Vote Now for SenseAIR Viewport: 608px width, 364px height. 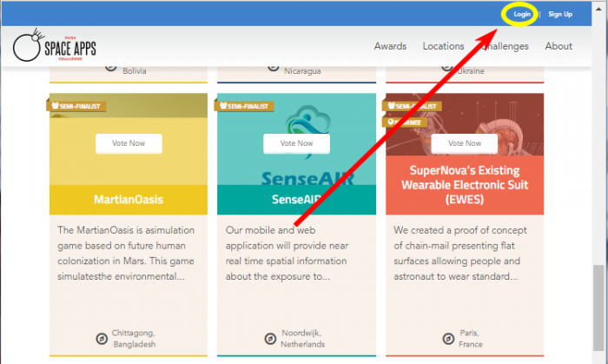point(297,143)
